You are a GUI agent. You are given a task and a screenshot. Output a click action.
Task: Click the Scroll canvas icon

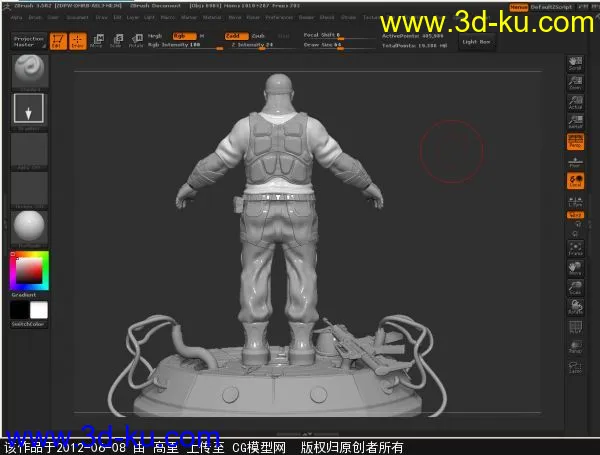pos(575,63)
